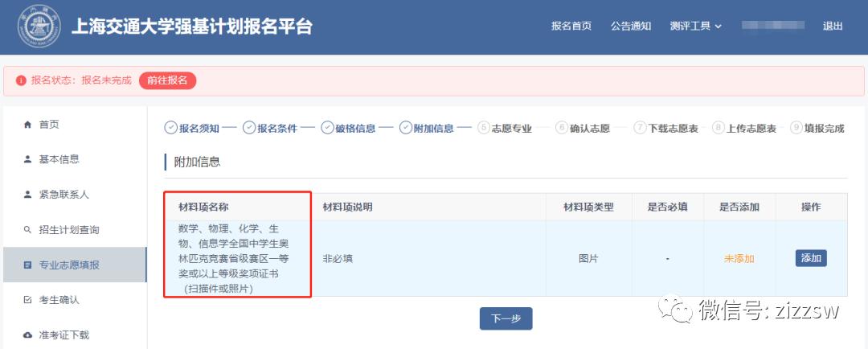This screenshot has width=868, height=349.
Task: Click the 添加 button in table row
Action: pyautogui.click(x=811, y=258)
